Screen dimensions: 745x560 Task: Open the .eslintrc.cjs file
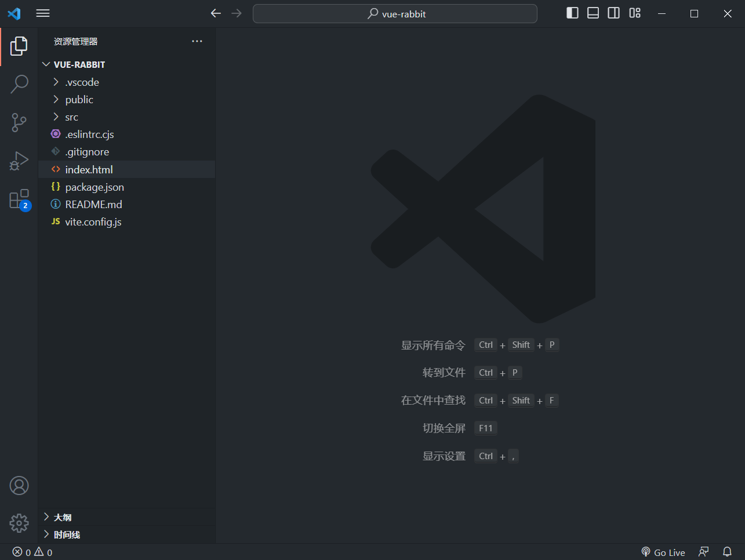coord(126,134)
